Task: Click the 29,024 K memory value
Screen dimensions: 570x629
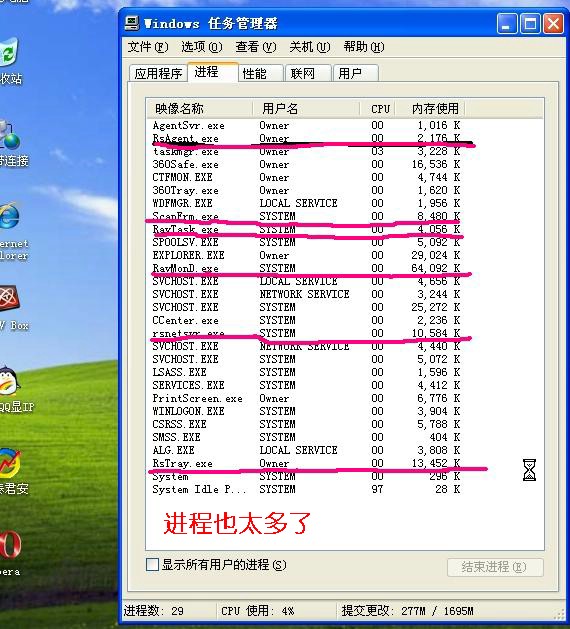Action: 436,255
